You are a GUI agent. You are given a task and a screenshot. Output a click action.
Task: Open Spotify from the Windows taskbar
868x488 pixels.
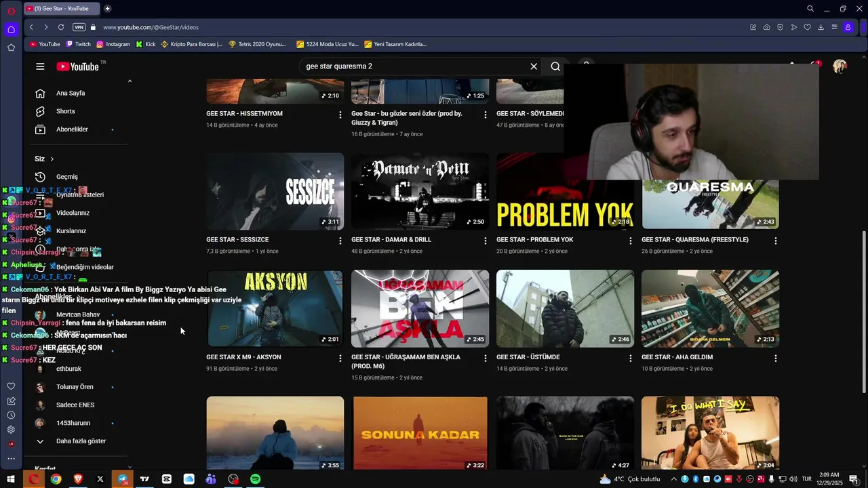256,479
